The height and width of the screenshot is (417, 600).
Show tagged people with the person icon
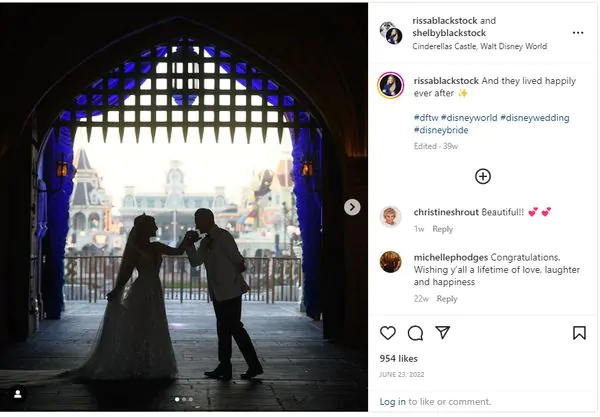click(18, 394)
